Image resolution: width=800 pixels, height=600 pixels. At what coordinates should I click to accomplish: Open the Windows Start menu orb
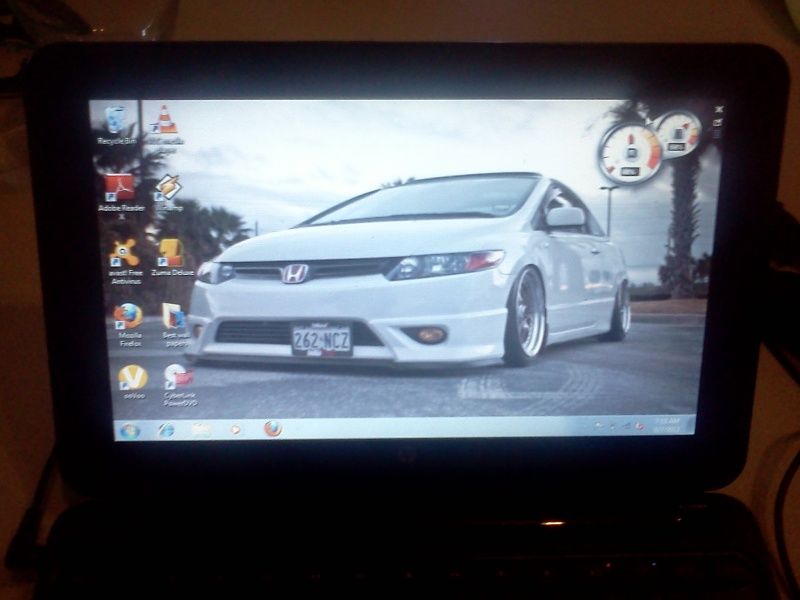(x=130, y=431)
